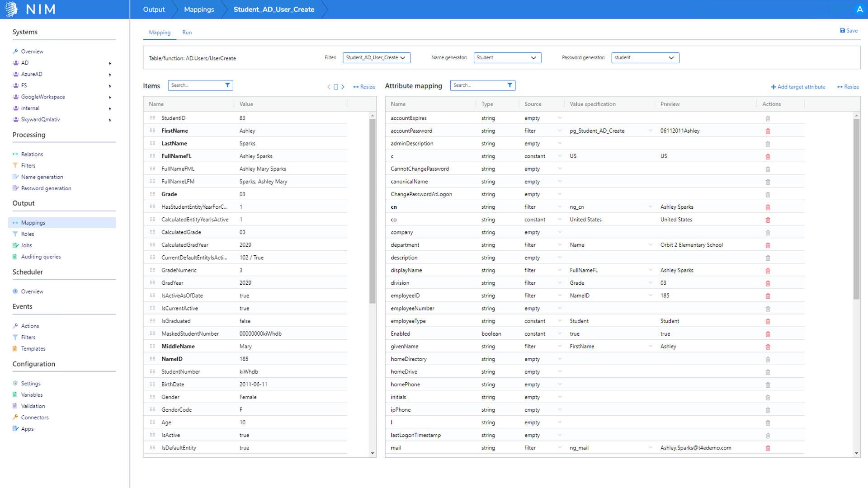Open Variables in Configuration
Screen dimensions: 868x488
pos(32,395)
